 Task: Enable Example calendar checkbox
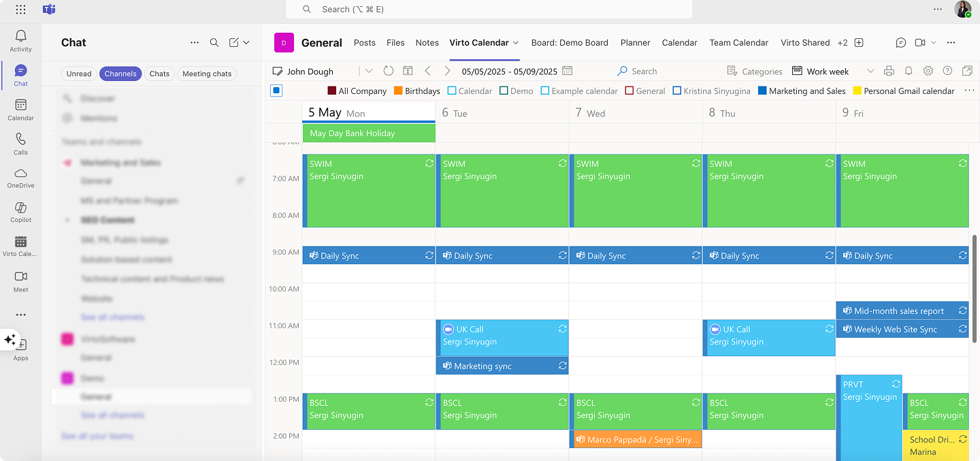tap(545, 91)
